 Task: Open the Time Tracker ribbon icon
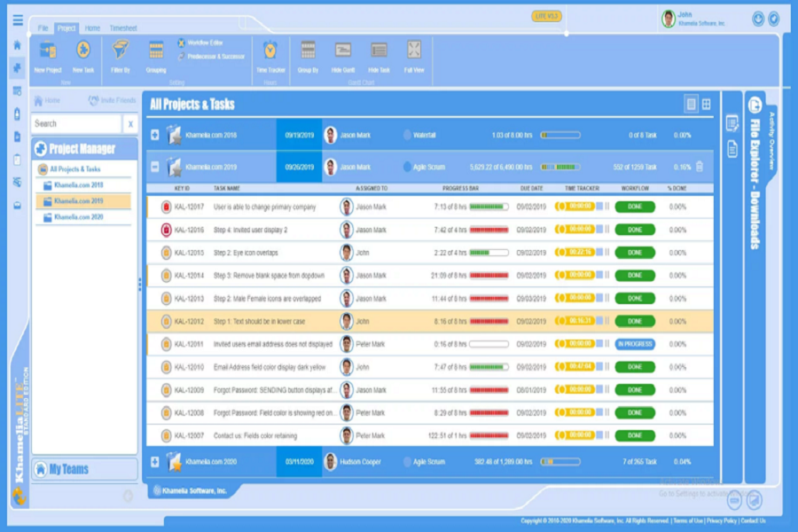pos(270,50)
